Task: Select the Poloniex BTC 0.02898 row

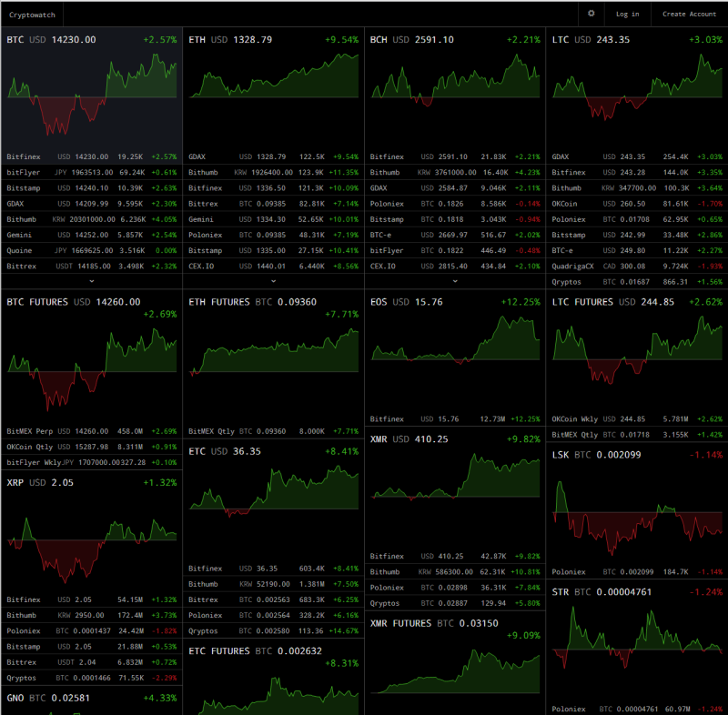Action: pyautogui.click(x=455, y=588)
